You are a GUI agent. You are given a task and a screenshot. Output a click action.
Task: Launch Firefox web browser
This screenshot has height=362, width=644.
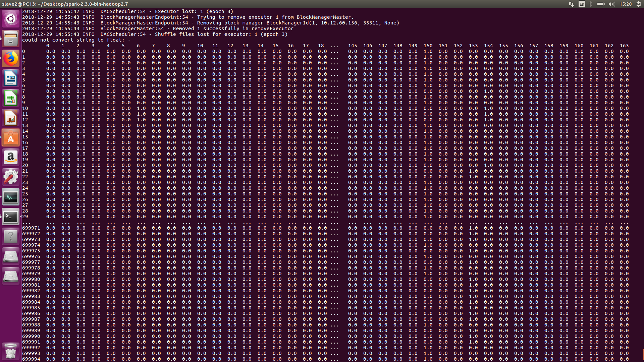point(11,59)
